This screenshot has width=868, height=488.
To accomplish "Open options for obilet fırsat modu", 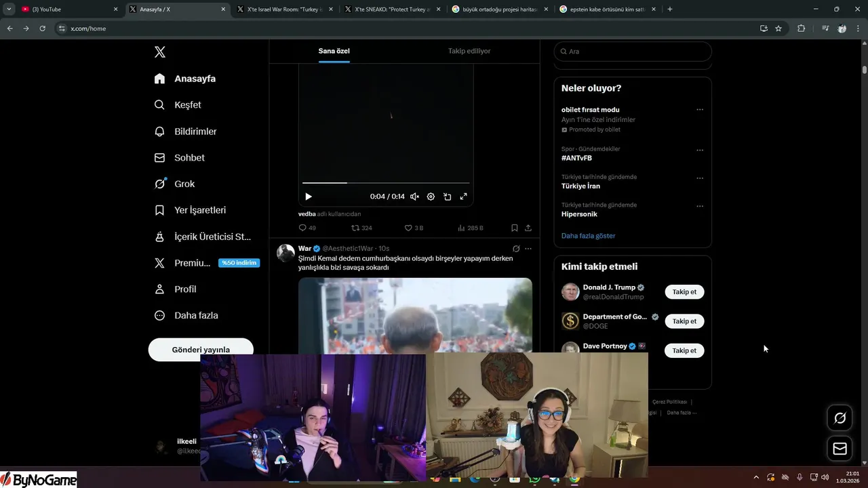I will click(700, 110).
